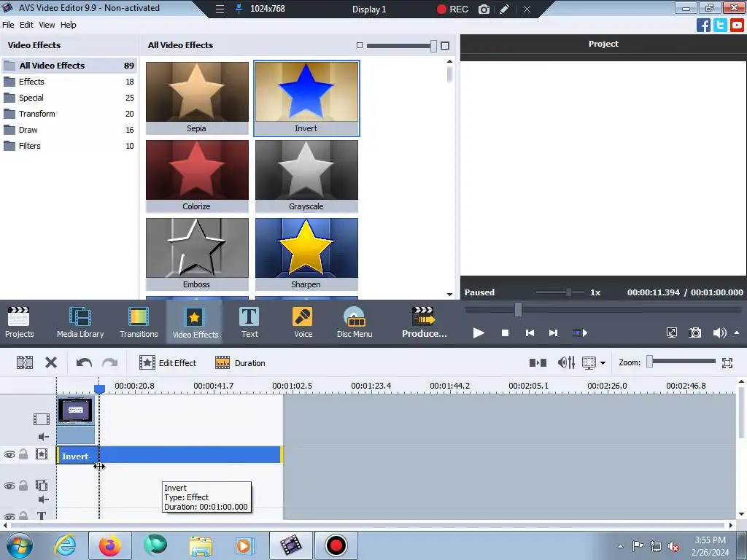747x560 pixels.
Task: Expand preview to full screen
Action: coord(671,332)
